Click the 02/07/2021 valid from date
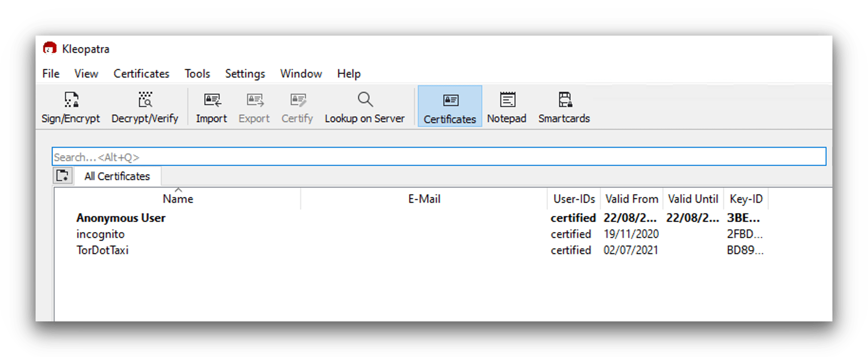 click(x=631, y=250)
